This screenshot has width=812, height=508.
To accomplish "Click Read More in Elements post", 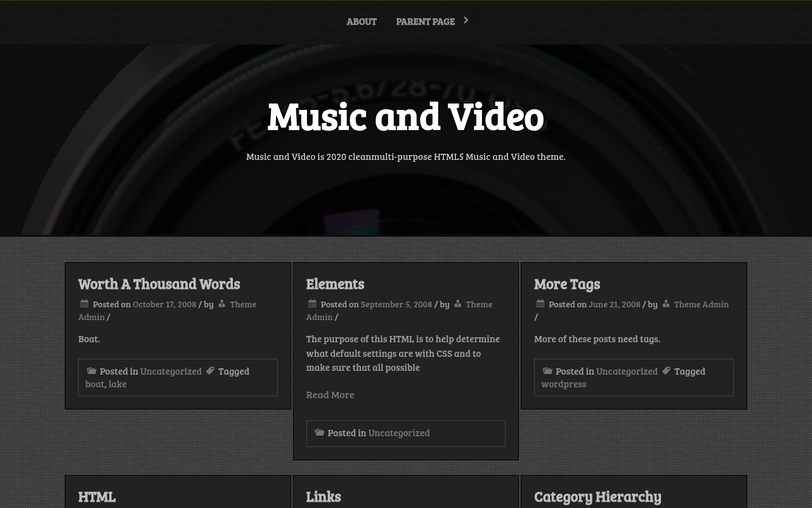I will pyautogui.click(x=330, y=395).
